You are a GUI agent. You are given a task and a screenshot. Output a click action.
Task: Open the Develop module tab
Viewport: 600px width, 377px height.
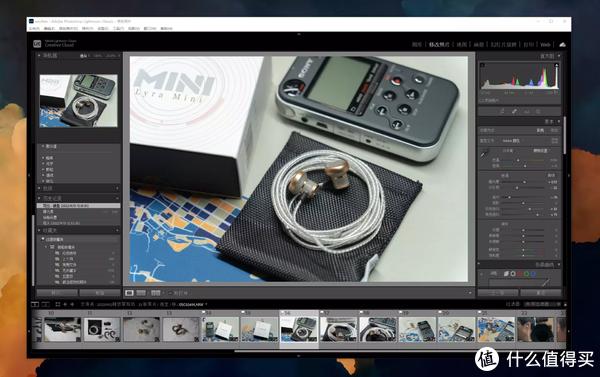(x=439, y=45)
